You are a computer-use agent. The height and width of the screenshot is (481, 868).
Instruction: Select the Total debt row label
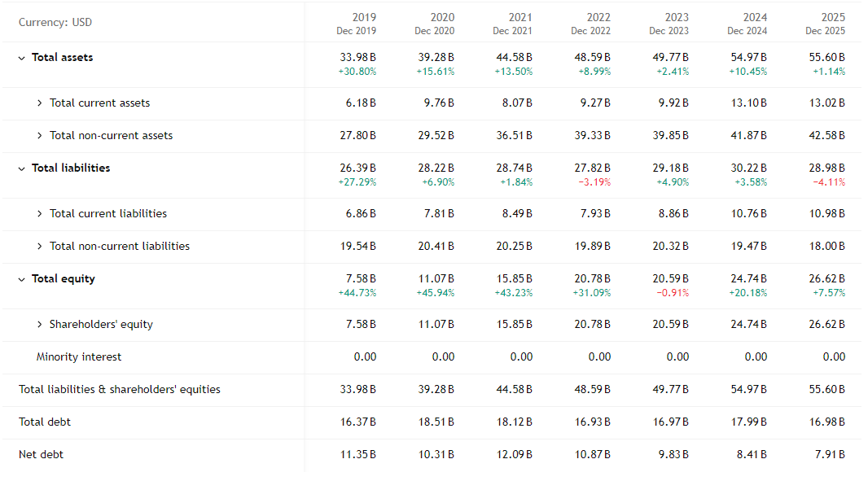pos(45,422)
